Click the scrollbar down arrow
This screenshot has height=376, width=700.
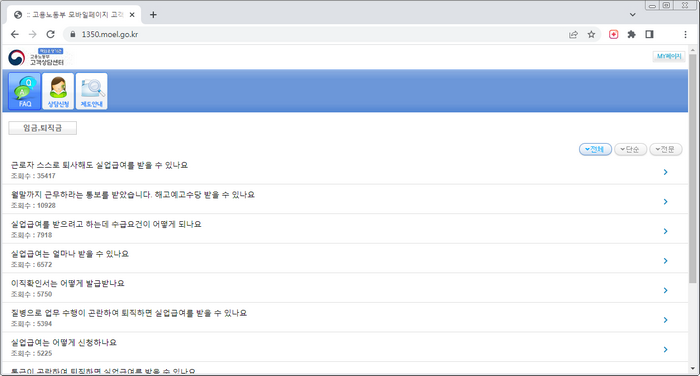click(692, 369)
